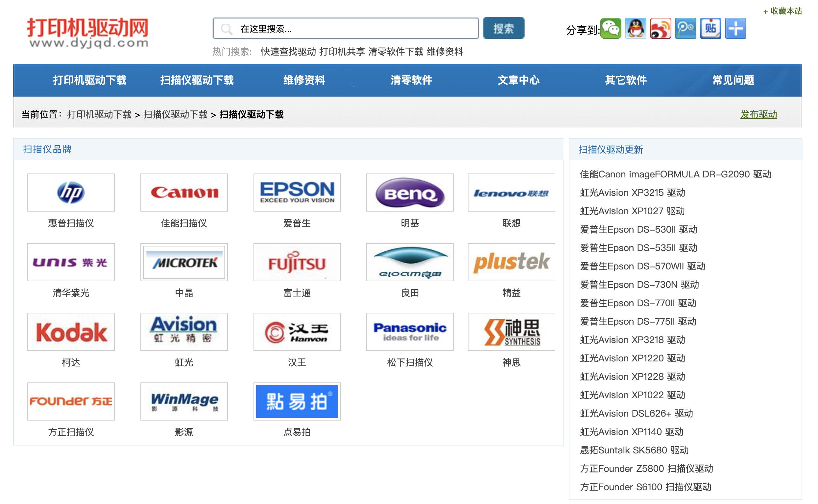The width and height of the screenshot is (818, 504).
Task: Open 文章中心 in navigation bar
Action: click(x=518, y=80)
